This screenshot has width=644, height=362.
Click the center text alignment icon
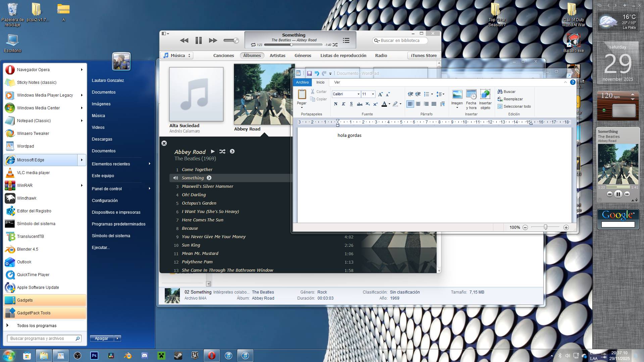tap(418, 104)
